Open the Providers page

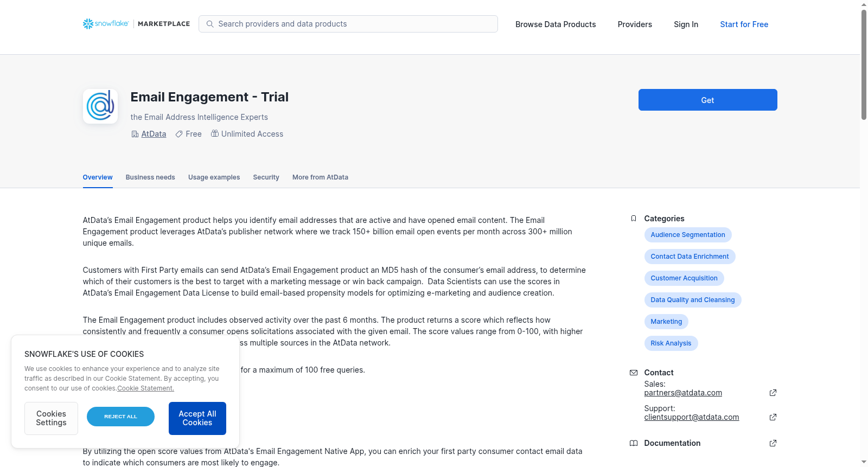tap(635, 24)
